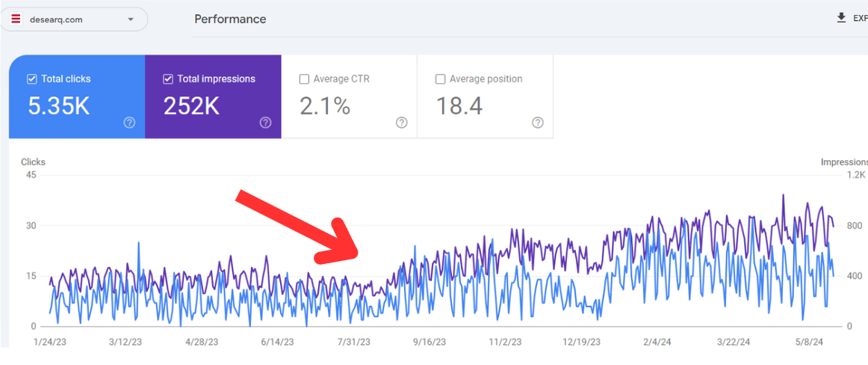This screenshot has height=365, width=868.
Task: Expand the property selector dropdown arrow
Action: pyautogui.click(x=131, y=19)
